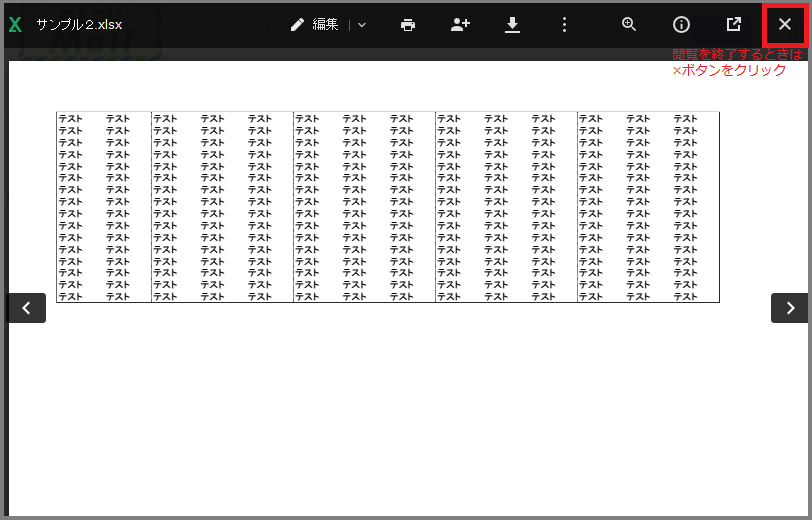This screenshot has height=520, width=812.
Task: Click the top-left テスト cell in the table
Action: coord(70,119)
